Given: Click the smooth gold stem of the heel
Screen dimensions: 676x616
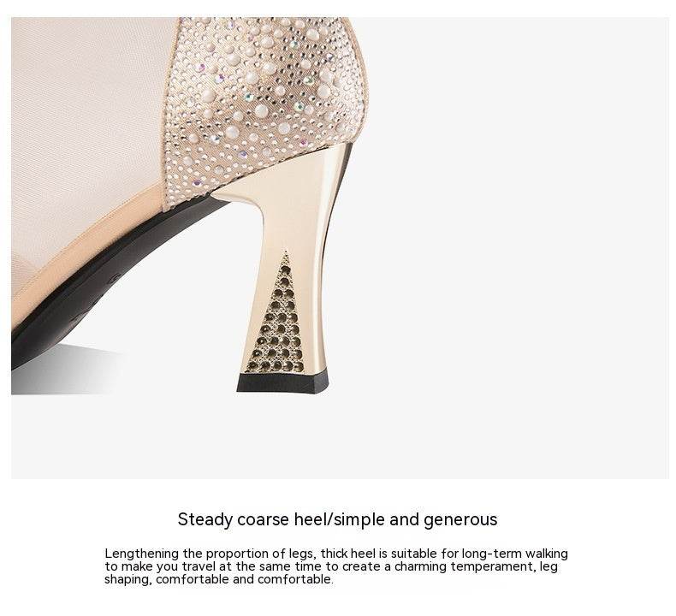Looking at the screenshot, I should (x=298, y=207).
